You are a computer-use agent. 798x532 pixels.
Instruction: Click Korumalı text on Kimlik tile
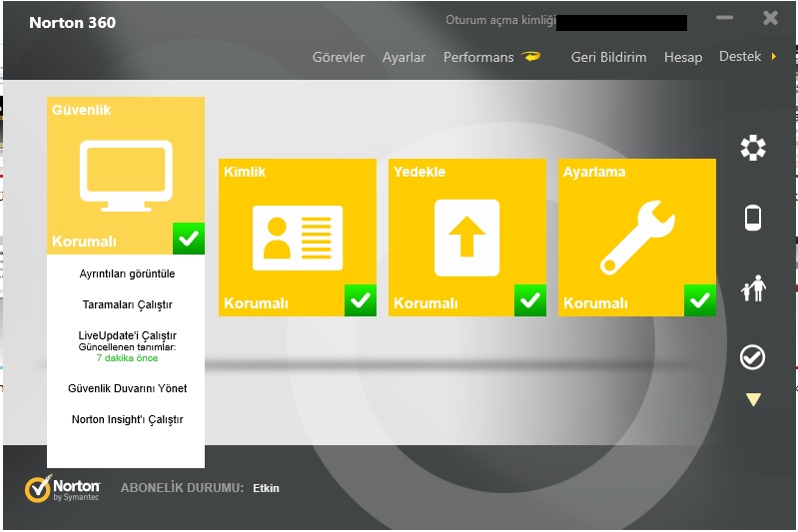coord(256,303)
